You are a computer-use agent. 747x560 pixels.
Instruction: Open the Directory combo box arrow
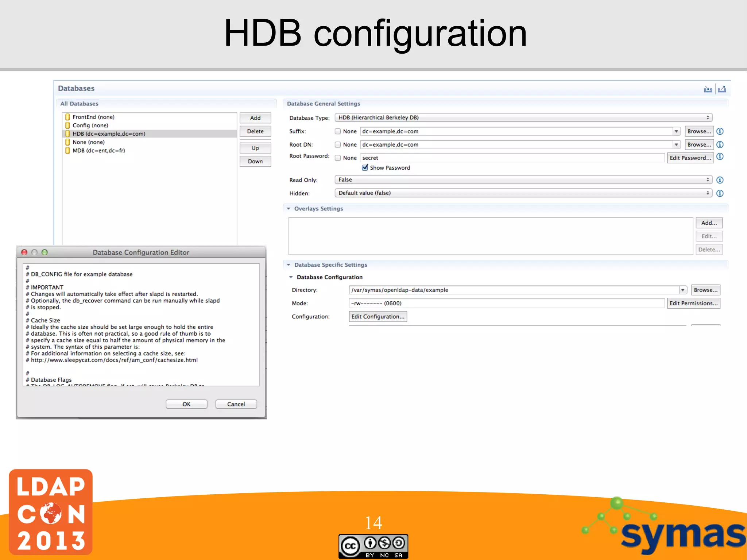click(683, 290)
